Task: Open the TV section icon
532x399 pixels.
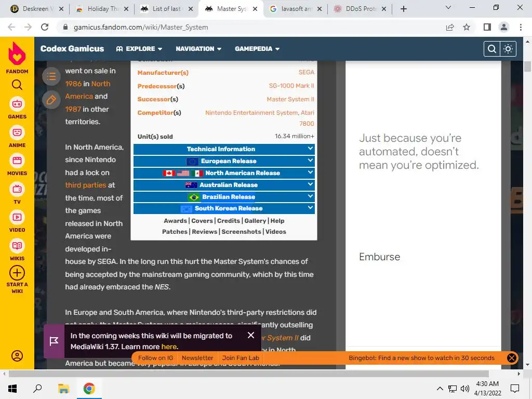Action: [x=17, y=189]
